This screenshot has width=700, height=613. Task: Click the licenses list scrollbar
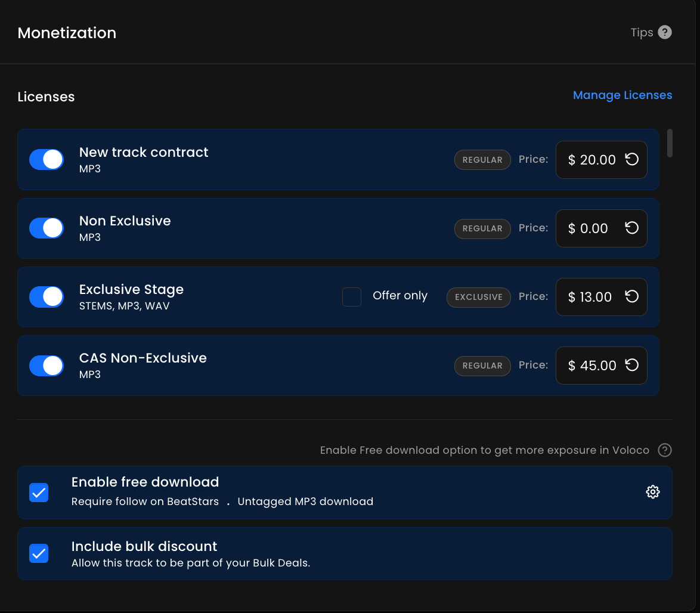point(670,143)
